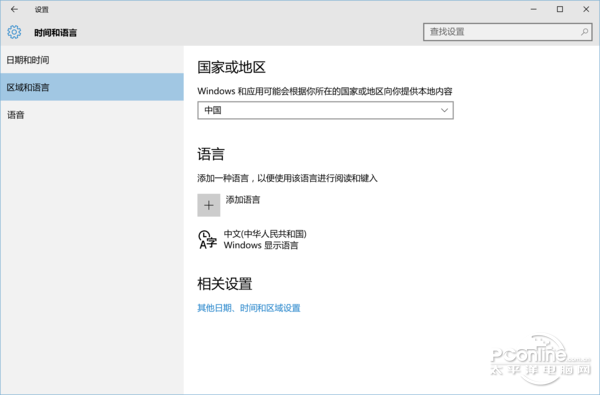
Task: Click the language icon for 中文(中华人民共和国)
Action: click(x=207, y=239)
